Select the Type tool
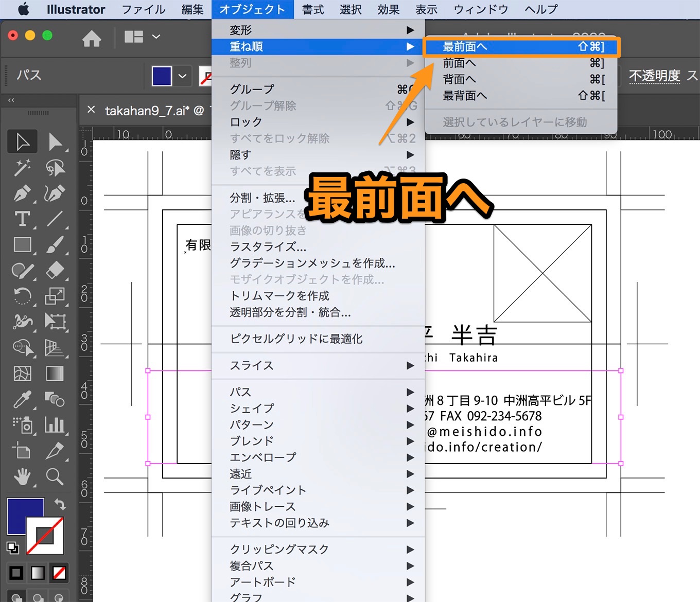This screenshot has height=602, width=700. click(22, 219)
